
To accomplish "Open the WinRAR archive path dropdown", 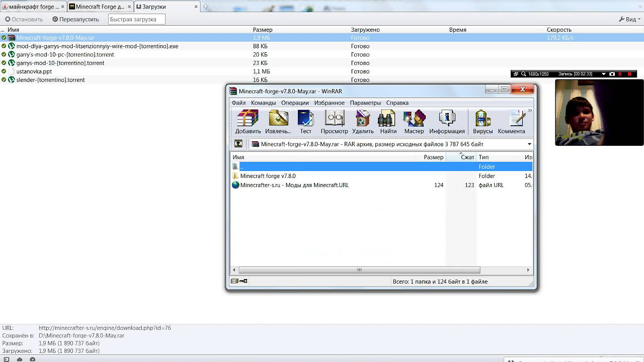I will [529, 144].
